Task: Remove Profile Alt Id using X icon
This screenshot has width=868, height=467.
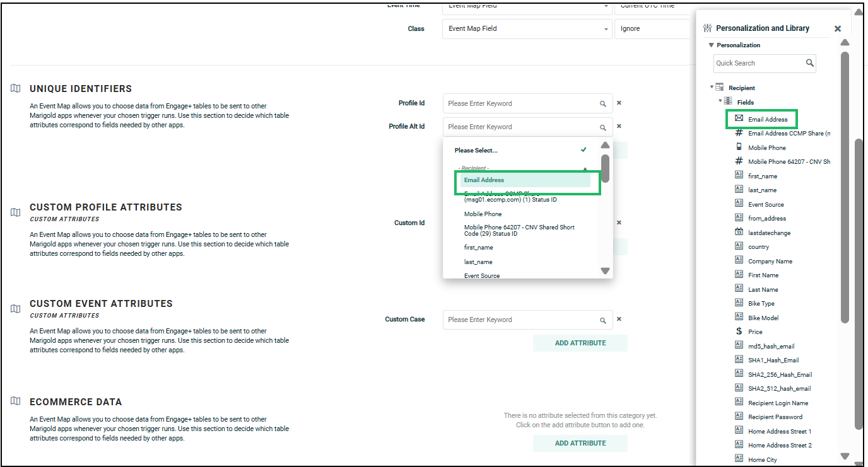Action: 619,127
